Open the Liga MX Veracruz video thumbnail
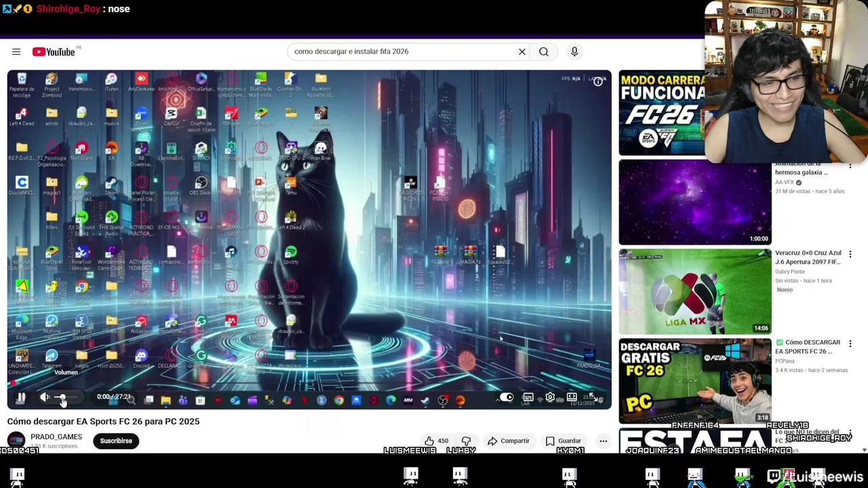The height and width of the screenshot is (488, 868). point(695,291)
